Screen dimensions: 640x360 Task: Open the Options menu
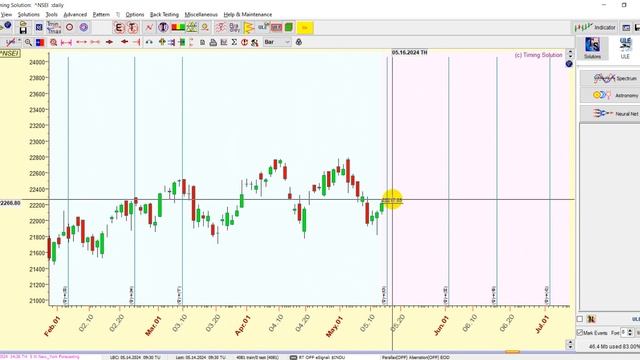click(x=135, y=14)
